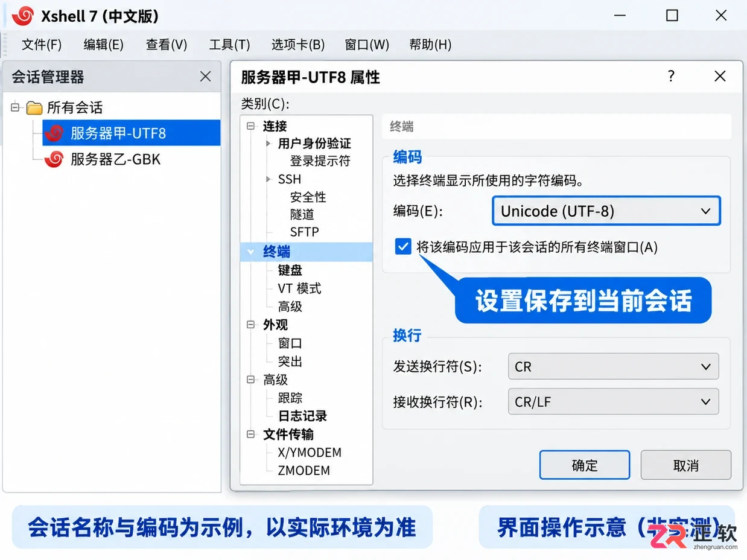Select 键盘 in the category tree
The width and height of the screenshot is (747, 560).
tap(290, 270)
